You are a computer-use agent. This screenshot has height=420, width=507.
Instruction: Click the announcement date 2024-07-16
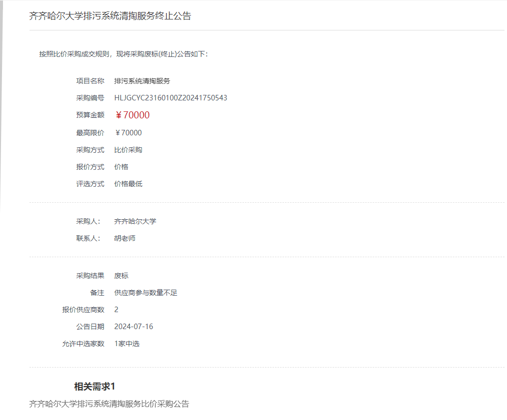(x=133, y=327)
